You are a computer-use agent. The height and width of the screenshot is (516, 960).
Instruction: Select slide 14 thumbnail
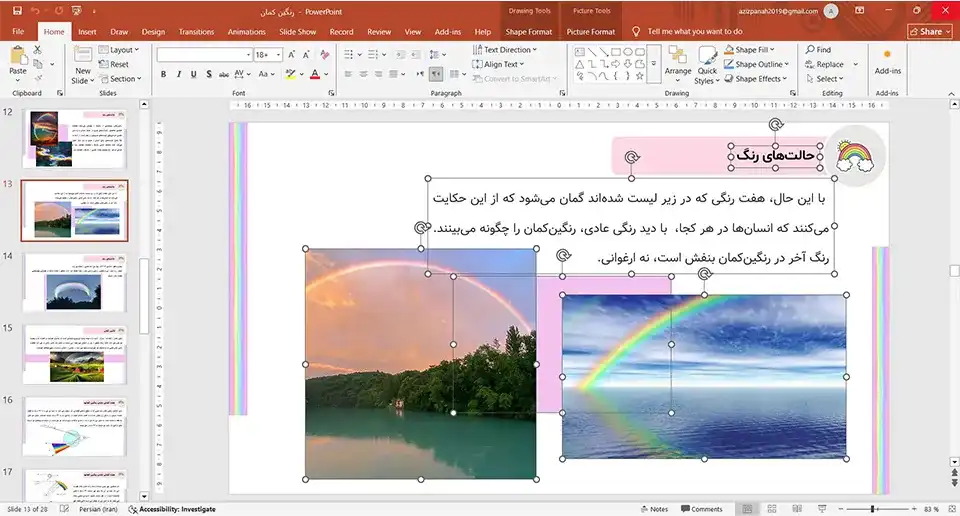point(74,283)
